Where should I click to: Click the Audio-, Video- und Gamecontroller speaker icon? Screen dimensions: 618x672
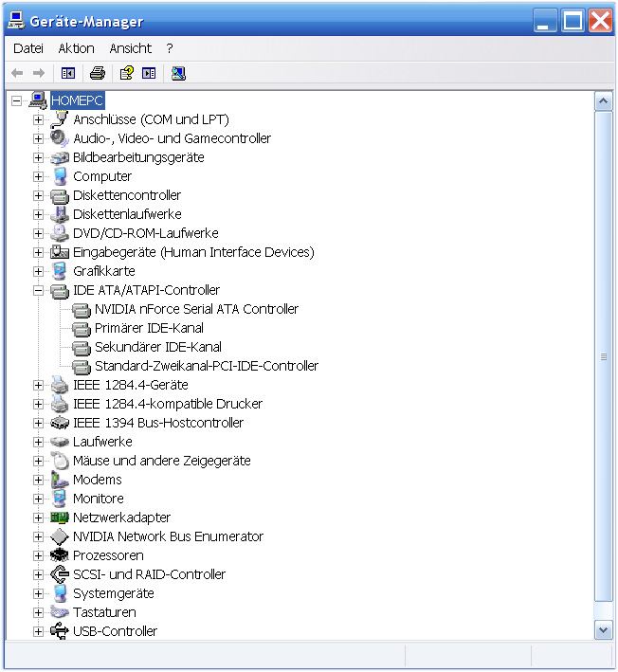[59, 138]
